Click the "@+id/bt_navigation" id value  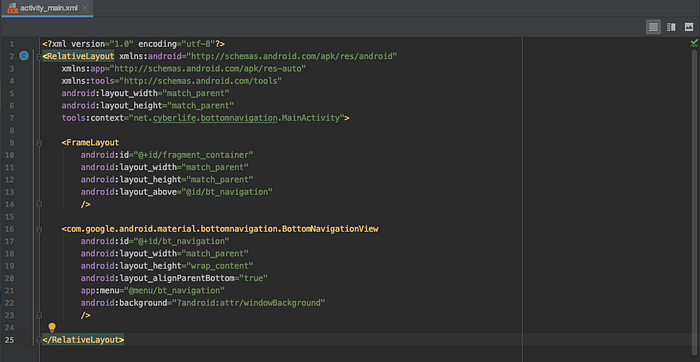(181, 241)
